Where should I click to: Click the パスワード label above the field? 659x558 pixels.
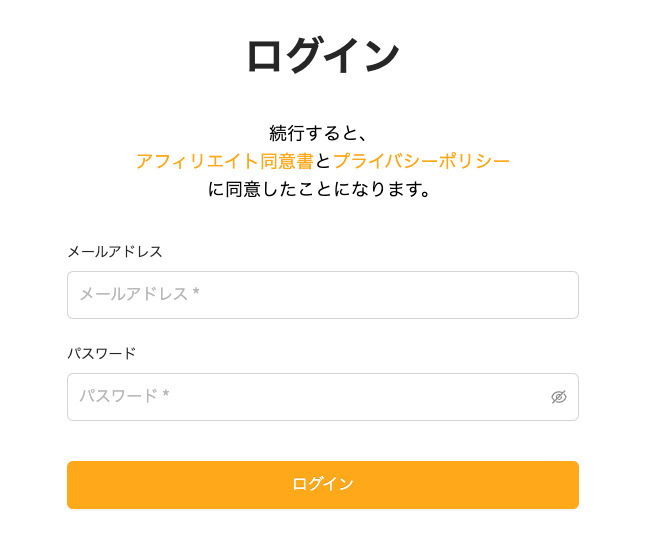point(102,353)
